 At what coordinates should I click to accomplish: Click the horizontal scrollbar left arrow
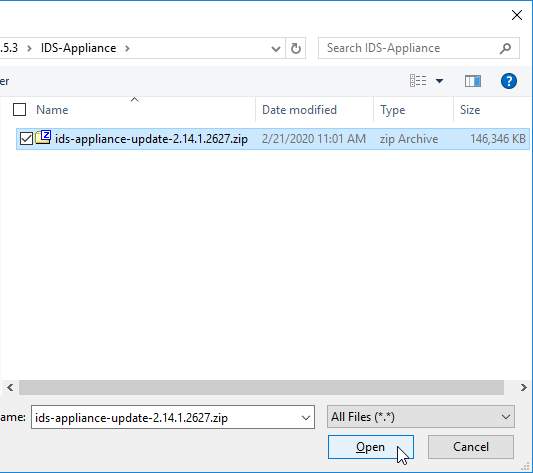[x=10, y=388]
